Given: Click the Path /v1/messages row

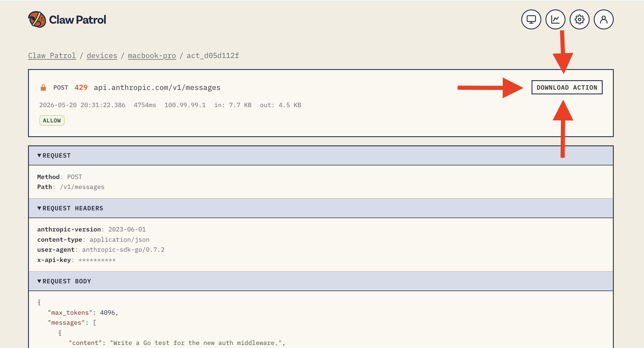Looking at the screenshot, I should (x=71, y=187).
